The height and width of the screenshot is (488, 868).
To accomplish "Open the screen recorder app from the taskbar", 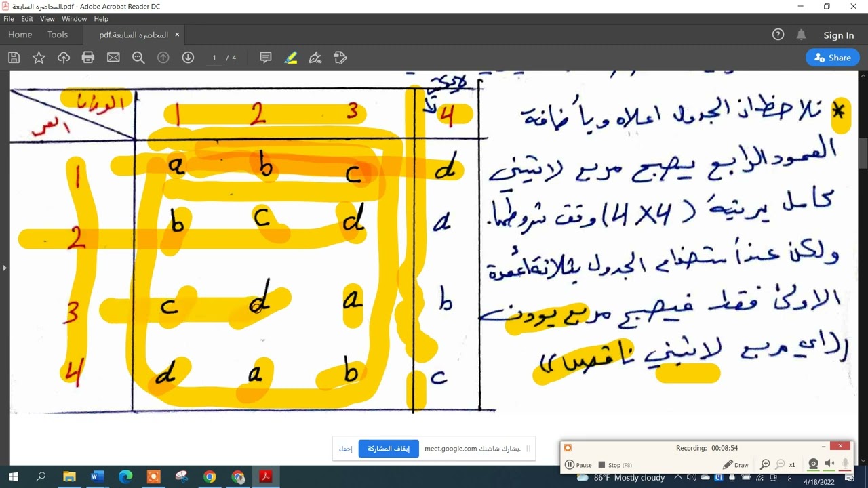I will click(x=153, y=477).
